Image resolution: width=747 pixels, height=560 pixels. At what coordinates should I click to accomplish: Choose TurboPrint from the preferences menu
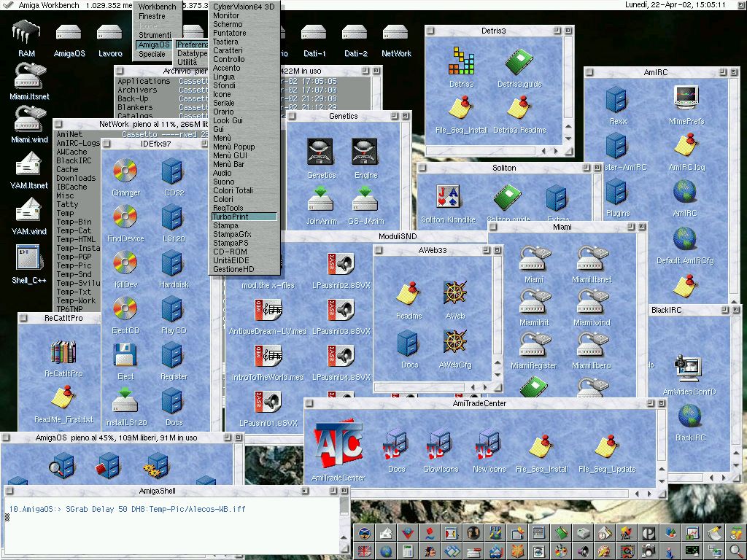tap(231, 217)
